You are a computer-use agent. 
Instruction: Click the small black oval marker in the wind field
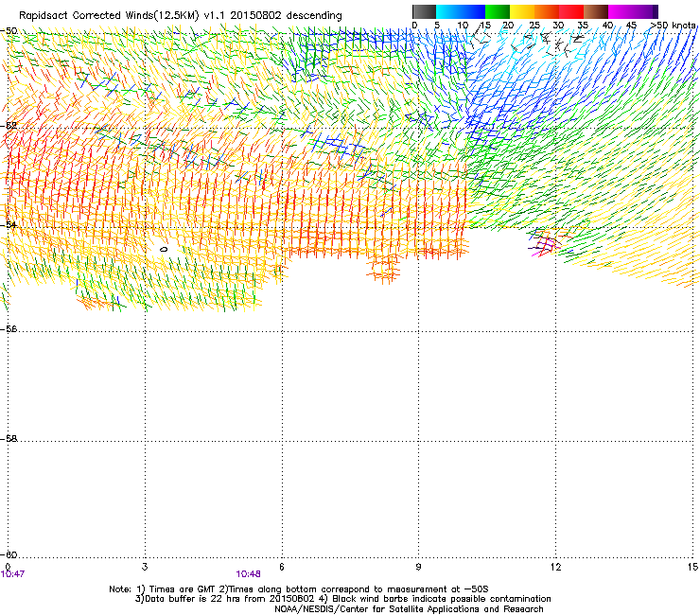[164, 249]
